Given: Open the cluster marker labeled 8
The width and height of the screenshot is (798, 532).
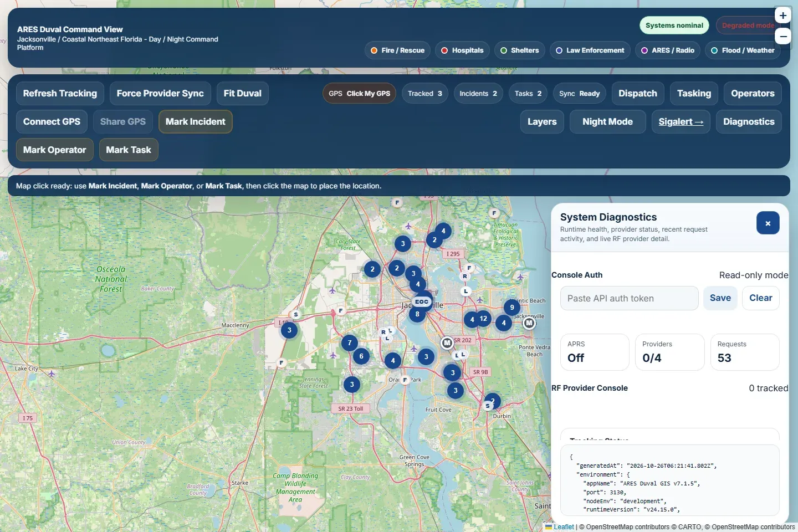Looking at the screenshot, I should click(417, 314).
